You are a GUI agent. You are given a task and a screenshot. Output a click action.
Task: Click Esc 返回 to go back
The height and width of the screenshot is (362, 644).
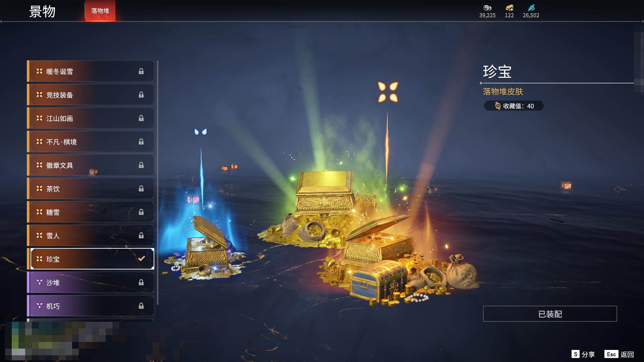[x=619, y=354]
